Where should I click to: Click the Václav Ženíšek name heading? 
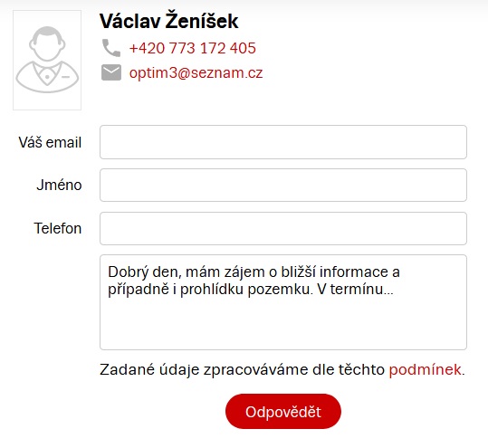(x=169, y=21)
